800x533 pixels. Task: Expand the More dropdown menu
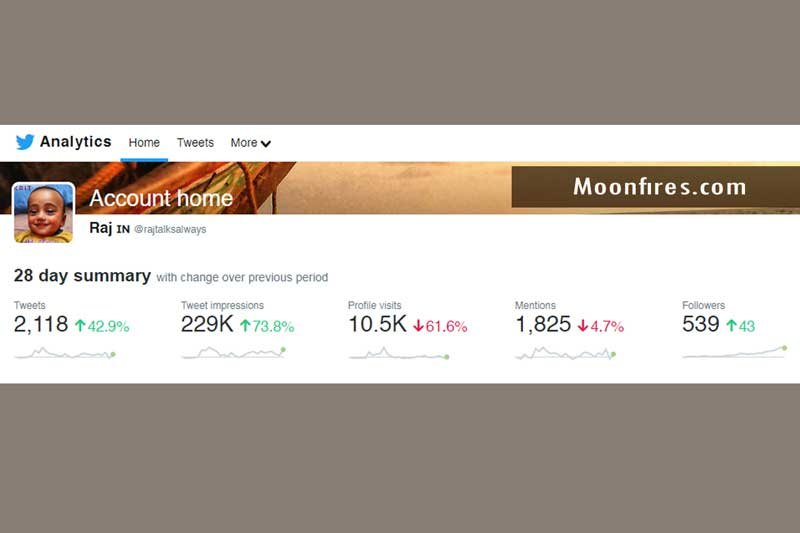(251, 143)
